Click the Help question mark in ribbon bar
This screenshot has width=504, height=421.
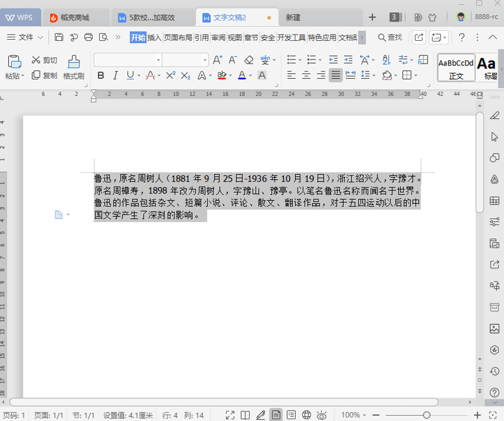pyautogui.click(x=461, y=37)
